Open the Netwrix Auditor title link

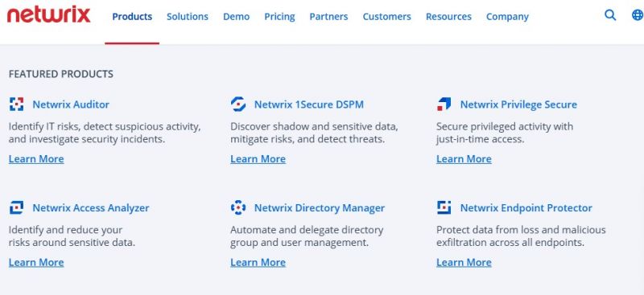pyautogui.click(x=71, y=104)
